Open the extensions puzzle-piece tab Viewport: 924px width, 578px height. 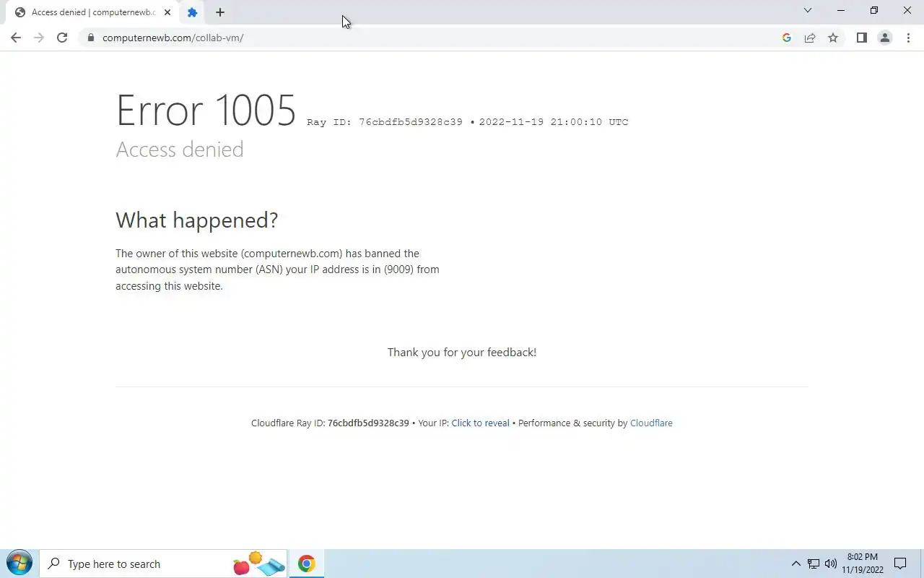192,12
